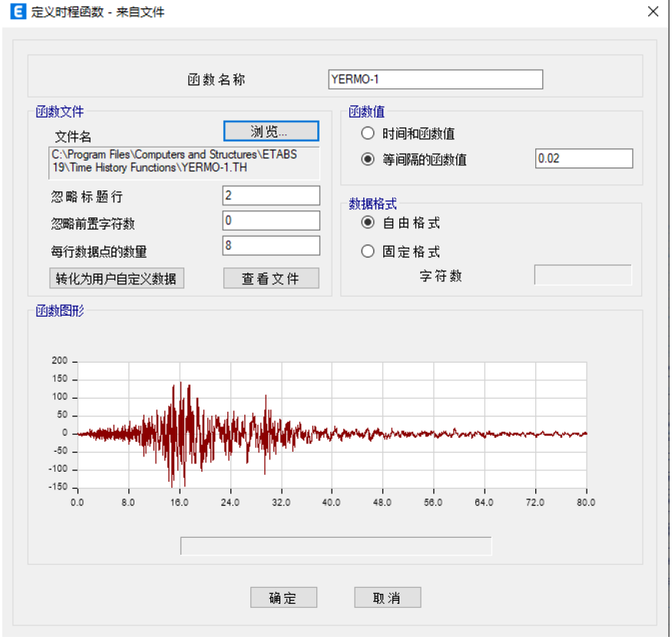Choose 固定格式 data format

367,250
